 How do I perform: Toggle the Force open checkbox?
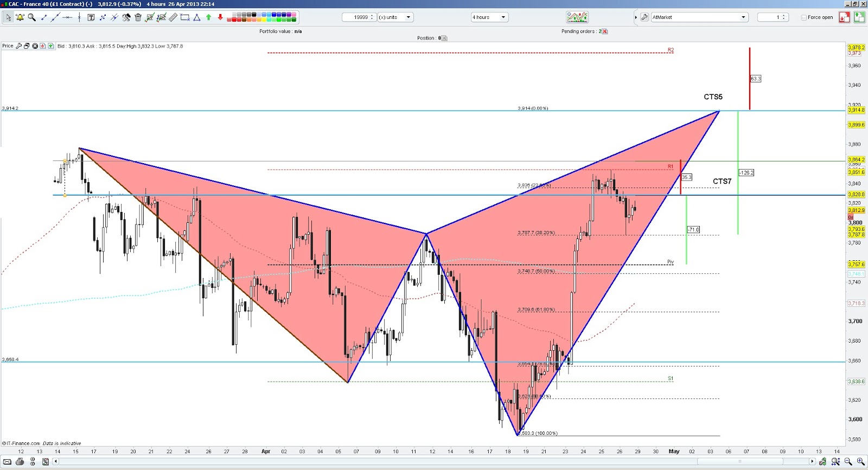(x=804, y=17)
